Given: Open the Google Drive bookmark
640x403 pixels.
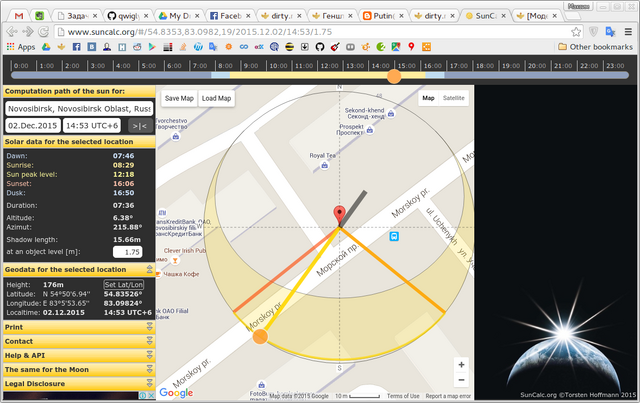Looking at the screenshot, I should pyautogui.click(x=46, y=47).
